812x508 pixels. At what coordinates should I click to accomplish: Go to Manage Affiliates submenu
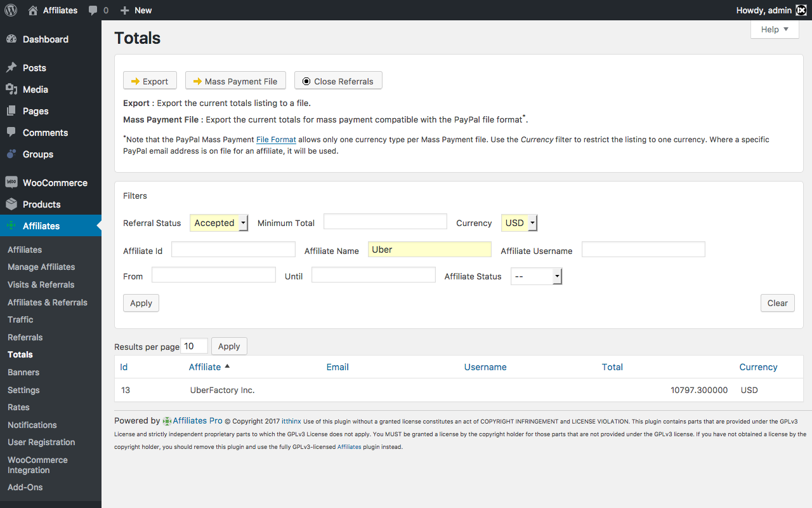(41, 267)
